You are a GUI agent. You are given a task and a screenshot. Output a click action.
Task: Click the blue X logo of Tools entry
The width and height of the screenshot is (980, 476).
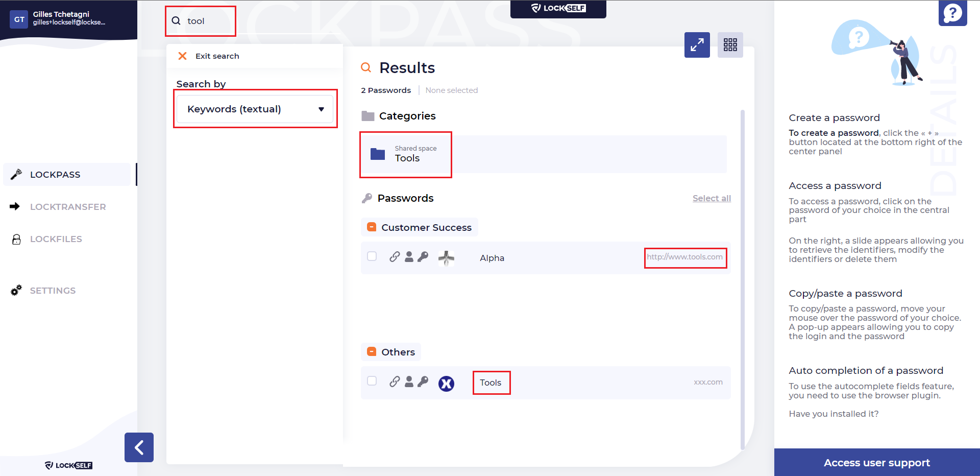446,383
